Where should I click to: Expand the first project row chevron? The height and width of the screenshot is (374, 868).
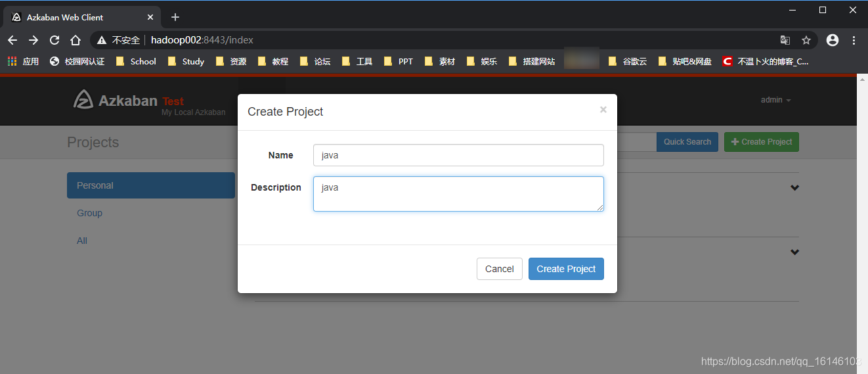794,188
